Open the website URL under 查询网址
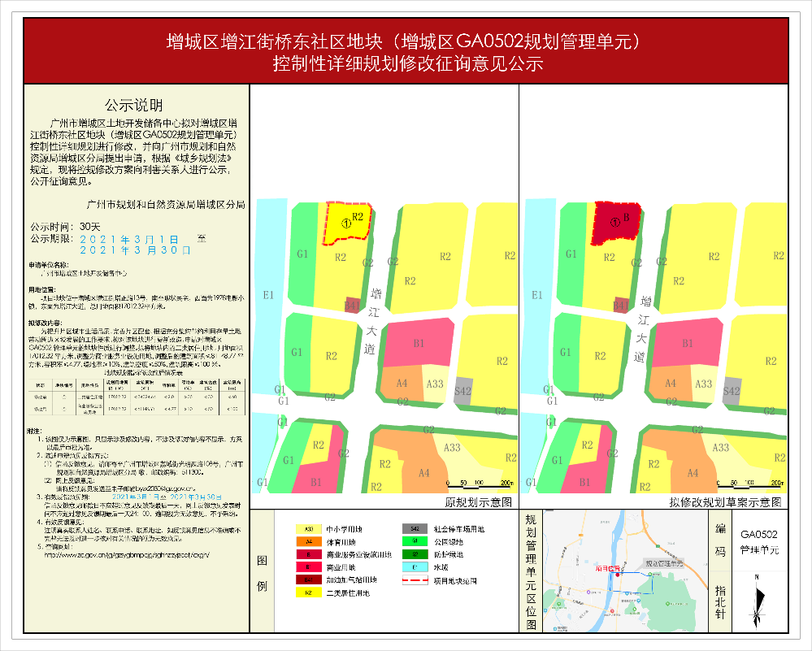This screenshot has height=651, width=812. [127, 554]
